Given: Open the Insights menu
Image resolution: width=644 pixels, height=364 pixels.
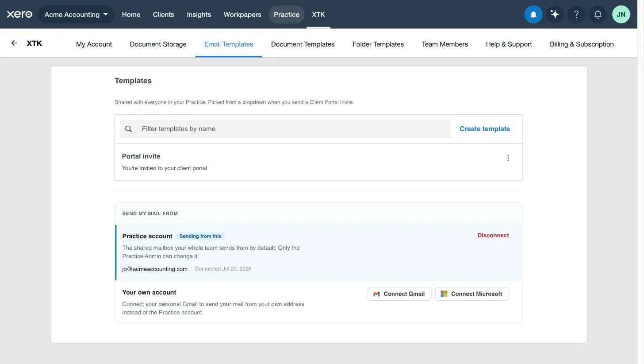Looking at the screenshot, I should coord(199,14).
